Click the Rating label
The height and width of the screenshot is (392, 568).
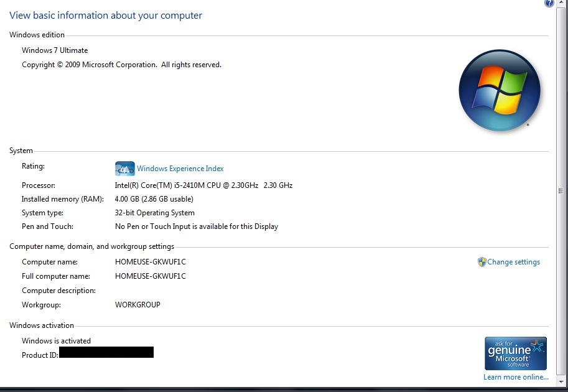pos(34,166)
